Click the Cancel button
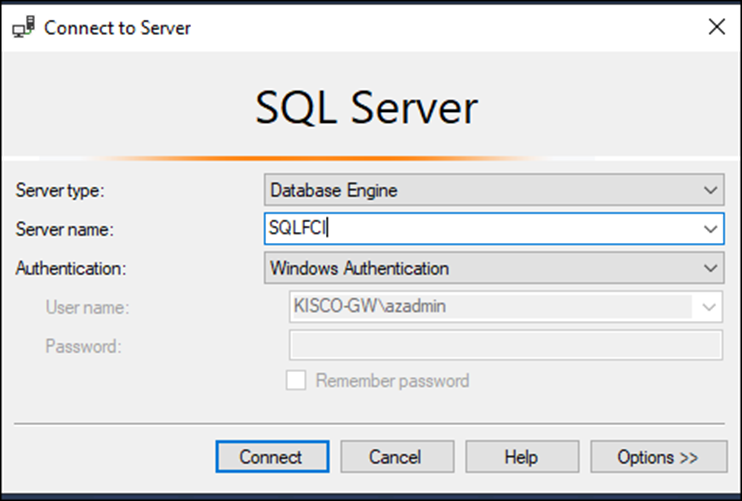The width and height of the screenshot is (742, 501). pyautogui.click(x=397, y=457)
